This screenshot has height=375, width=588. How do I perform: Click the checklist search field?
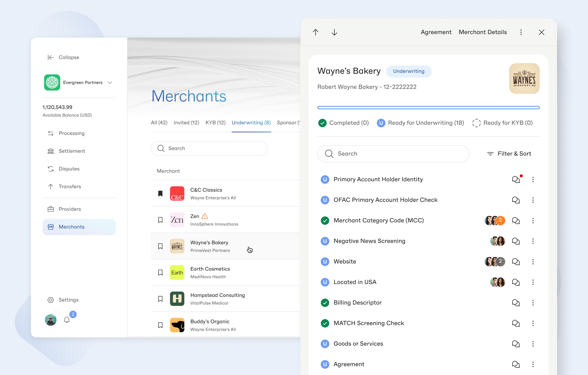[x=393, y=154]
